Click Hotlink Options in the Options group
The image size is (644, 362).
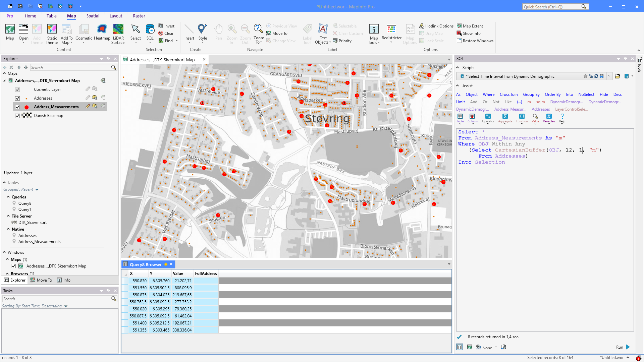click(x=436, y=26)
